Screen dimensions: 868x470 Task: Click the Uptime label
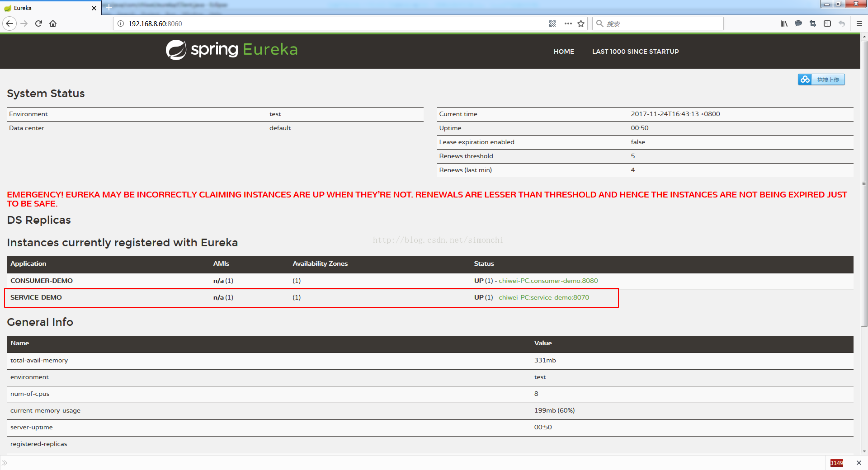pos(450,128)
